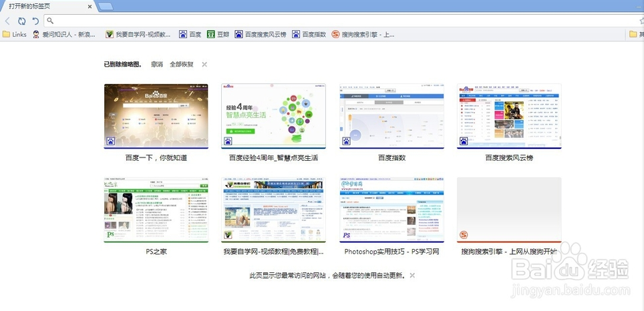Open the 百度经验4周年 thumbnail

[273, 116]
